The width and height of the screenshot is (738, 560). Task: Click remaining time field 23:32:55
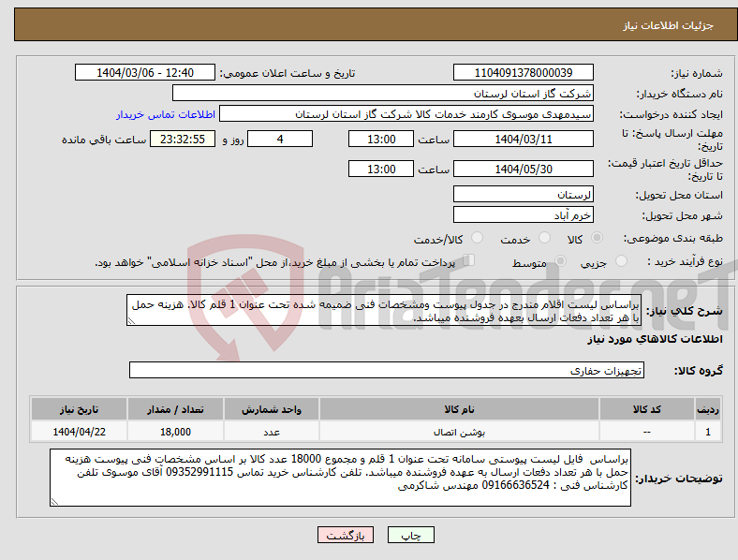[183, 140]
